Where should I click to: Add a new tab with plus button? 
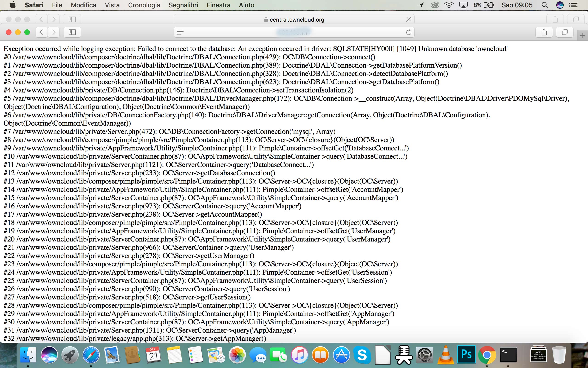click(582, 36)
